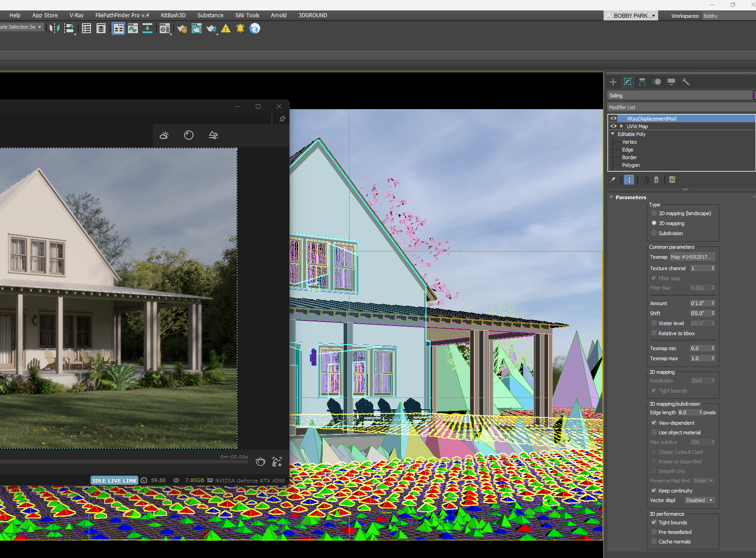The width and height of the screenshot is (756, 558).
Task: Open the Utilities wrench panel tab
Action: click(686, 82)
